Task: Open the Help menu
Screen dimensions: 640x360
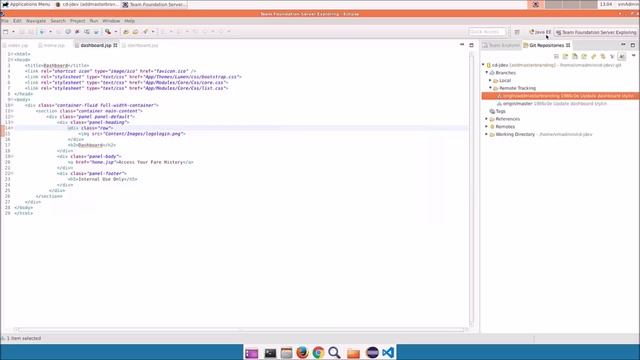Action: [129, 21]
